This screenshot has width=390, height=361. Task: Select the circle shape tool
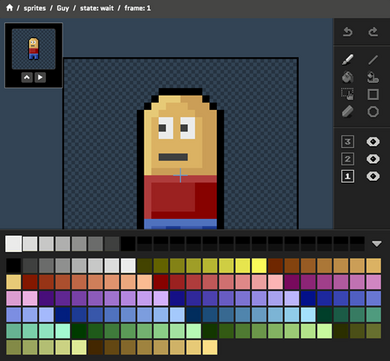tap(373, 112)
